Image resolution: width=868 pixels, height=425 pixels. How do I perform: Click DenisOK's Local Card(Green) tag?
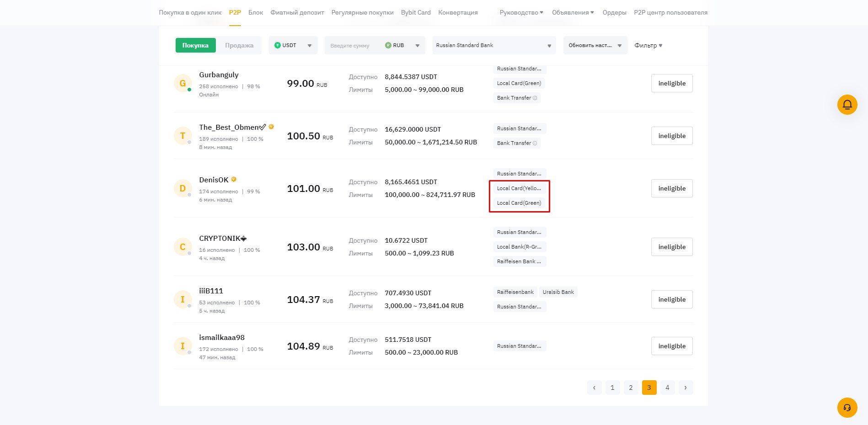click(519, 203)
